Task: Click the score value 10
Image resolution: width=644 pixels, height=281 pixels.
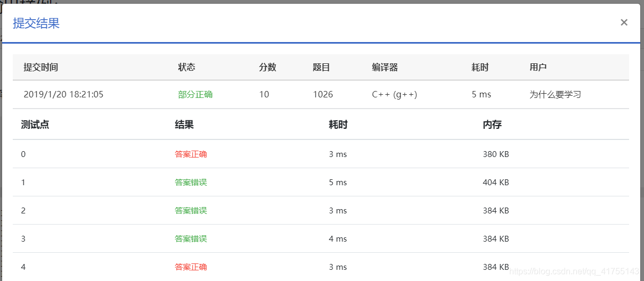Action: pos(264,95)
